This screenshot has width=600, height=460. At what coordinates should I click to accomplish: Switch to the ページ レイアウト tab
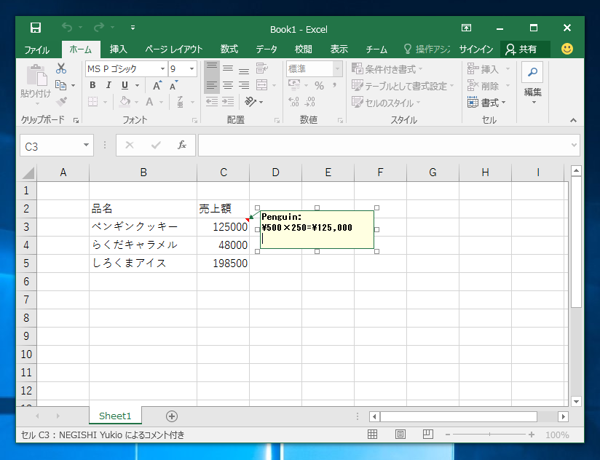(174, 49)
